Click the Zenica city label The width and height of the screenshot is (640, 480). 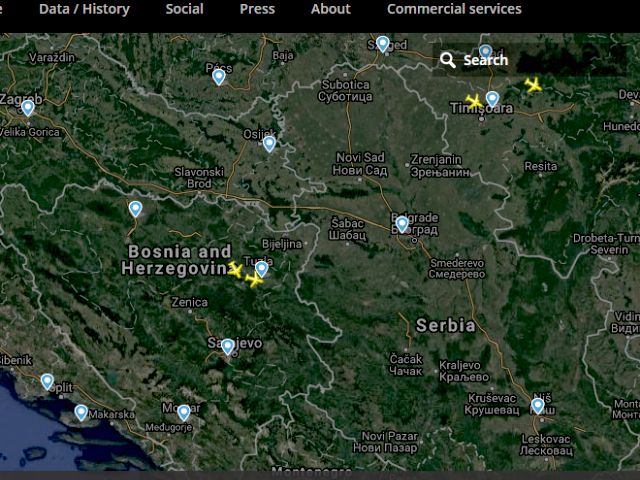(189, 302)
